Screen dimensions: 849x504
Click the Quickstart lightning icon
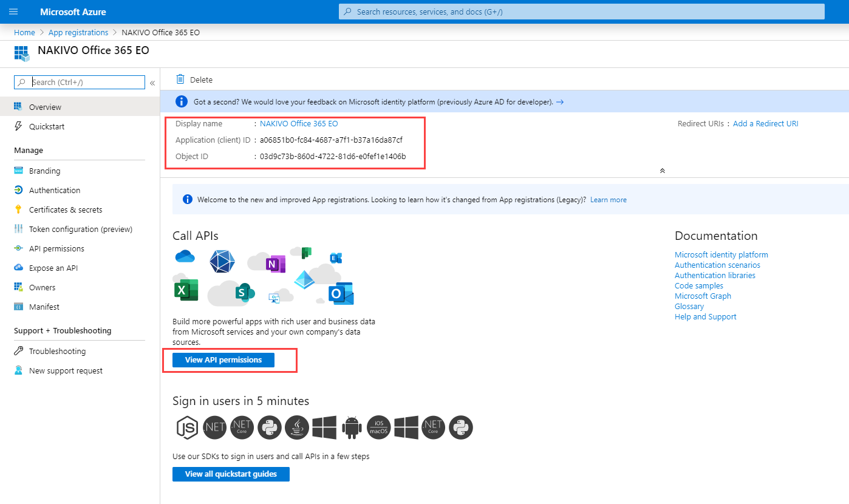pyautogui.click(x=18, y=126)
